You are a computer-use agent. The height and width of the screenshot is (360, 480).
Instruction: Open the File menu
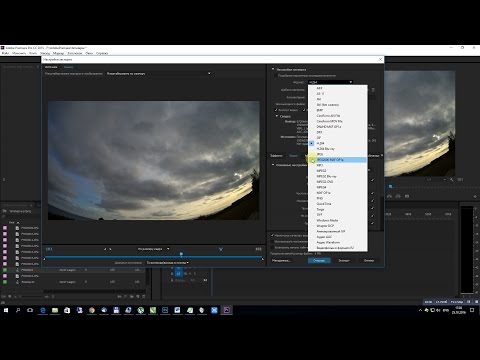click(x=5, y=53)
